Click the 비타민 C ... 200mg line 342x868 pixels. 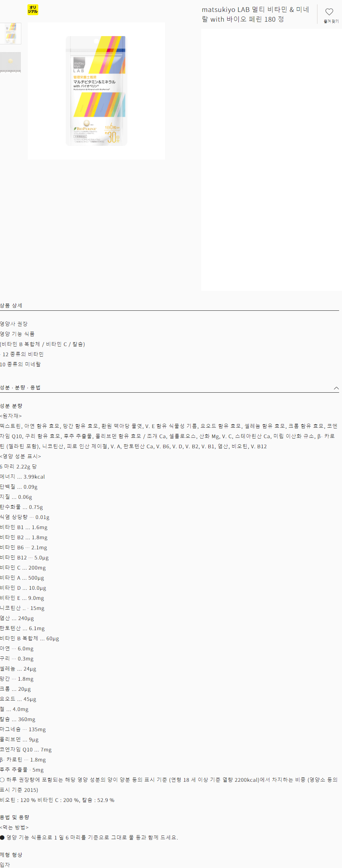(x=23, y=568)
